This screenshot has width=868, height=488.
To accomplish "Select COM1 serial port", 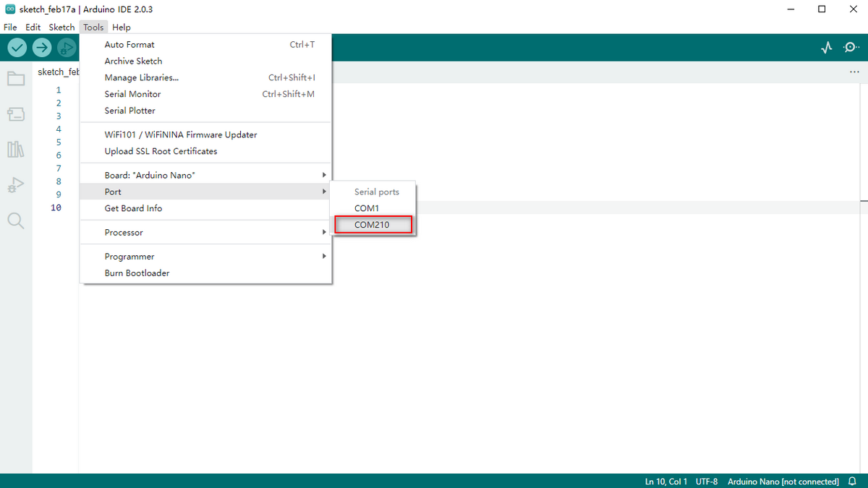I will 373,208.
